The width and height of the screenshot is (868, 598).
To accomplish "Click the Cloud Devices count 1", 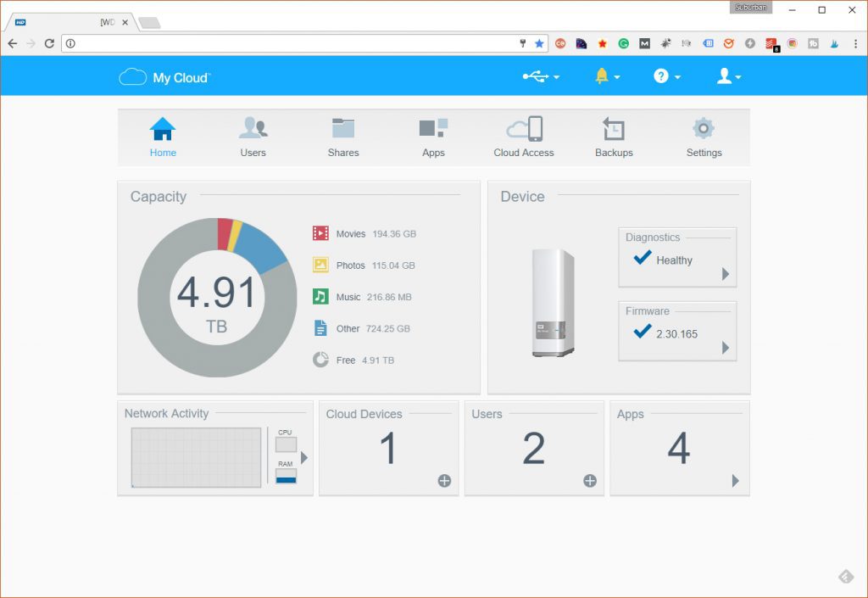I will [x=388, y=449].
